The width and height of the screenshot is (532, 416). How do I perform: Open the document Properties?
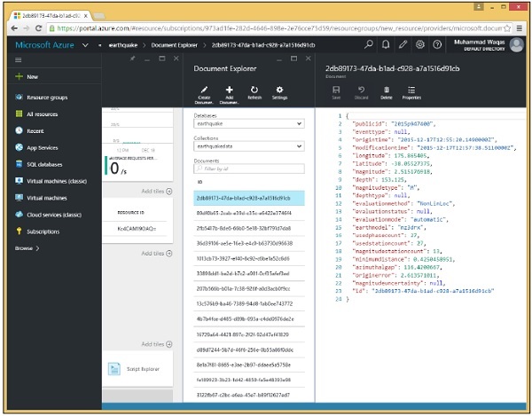(411, 91)
